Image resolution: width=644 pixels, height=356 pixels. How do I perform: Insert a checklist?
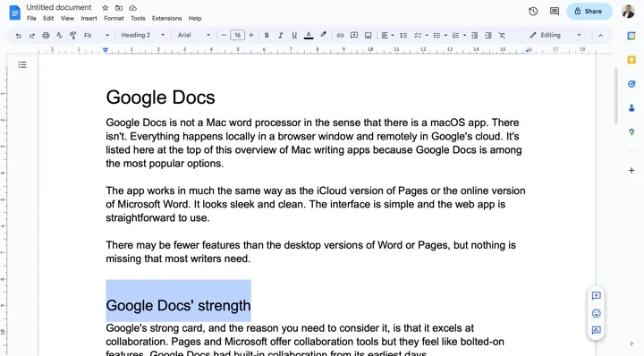click(x=418, y=35)
